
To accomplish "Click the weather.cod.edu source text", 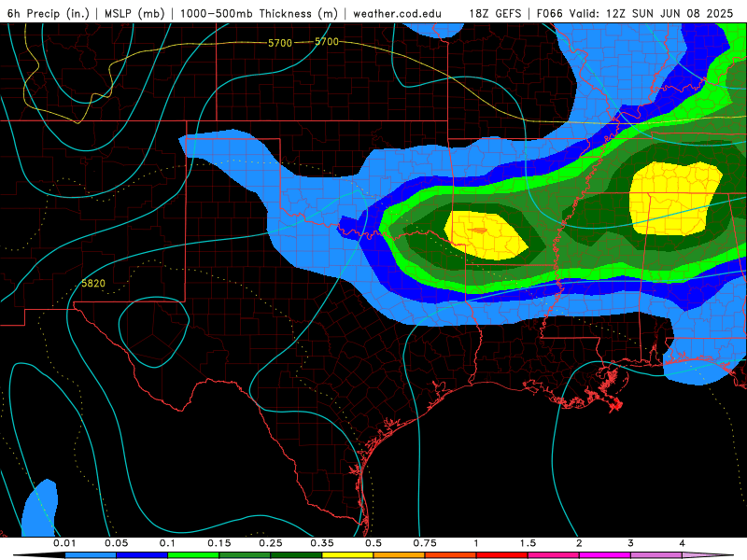I will click(398, 13).
